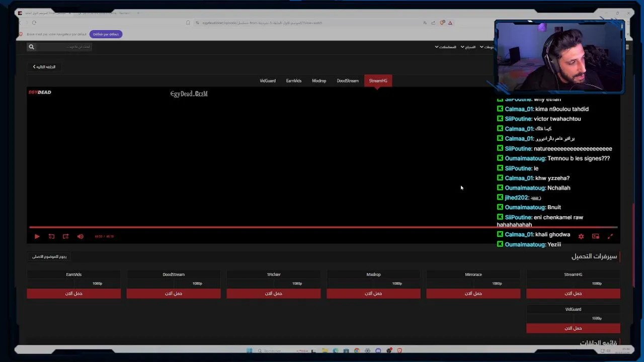Switch to the EarnVids server tab

tap(294, 81)
